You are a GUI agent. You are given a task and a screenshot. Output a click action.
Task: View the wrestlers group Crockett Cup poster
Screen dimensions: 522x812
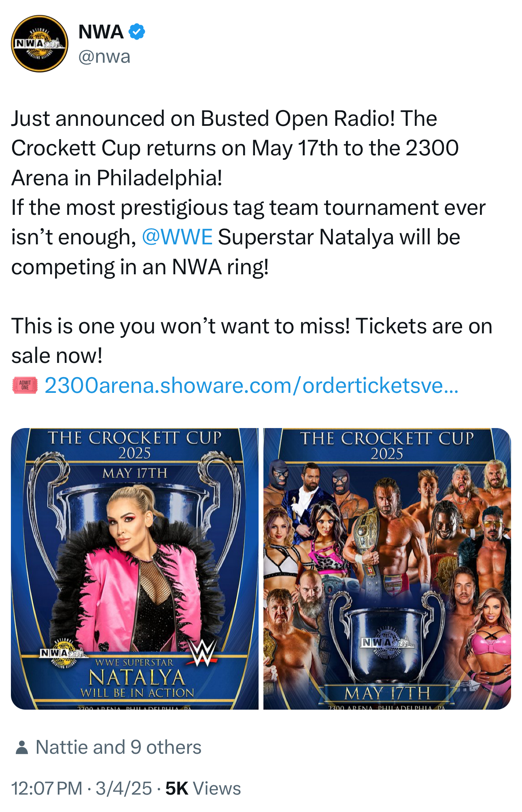(387, 568)
